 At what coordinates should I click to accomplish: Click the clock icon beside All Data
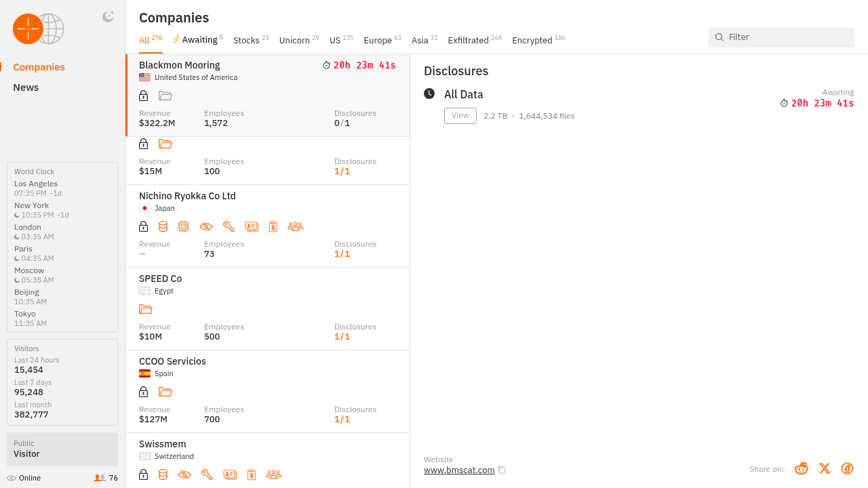tap(429, 94)
